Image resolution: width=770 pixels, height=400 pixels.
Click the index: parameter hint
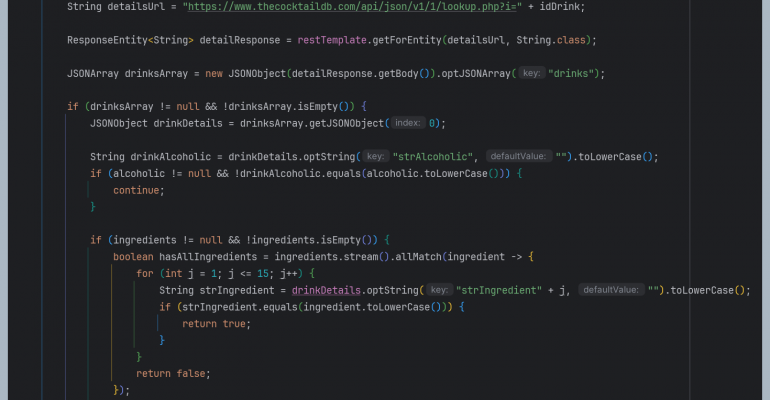point(408,123)
